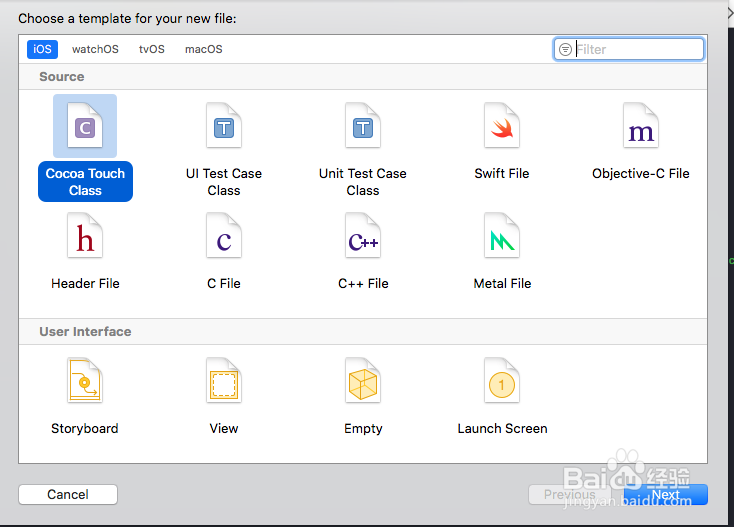Pick the View user interface icon

click(224, 382)
